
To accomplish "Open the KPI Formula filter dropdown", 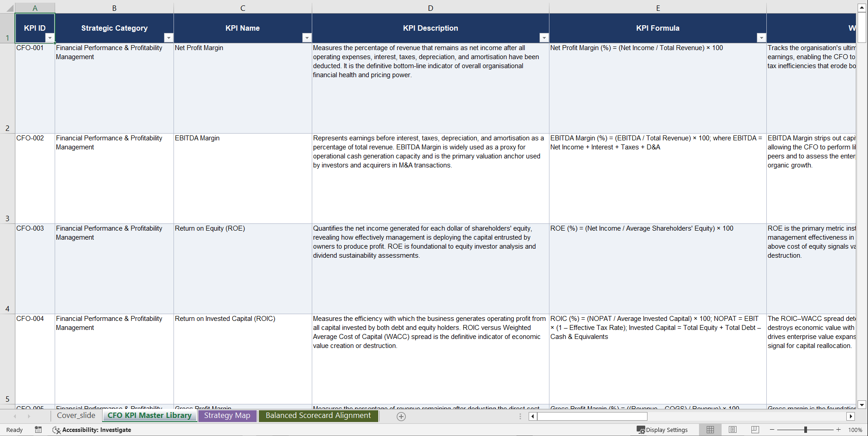I will coord(761,38).
